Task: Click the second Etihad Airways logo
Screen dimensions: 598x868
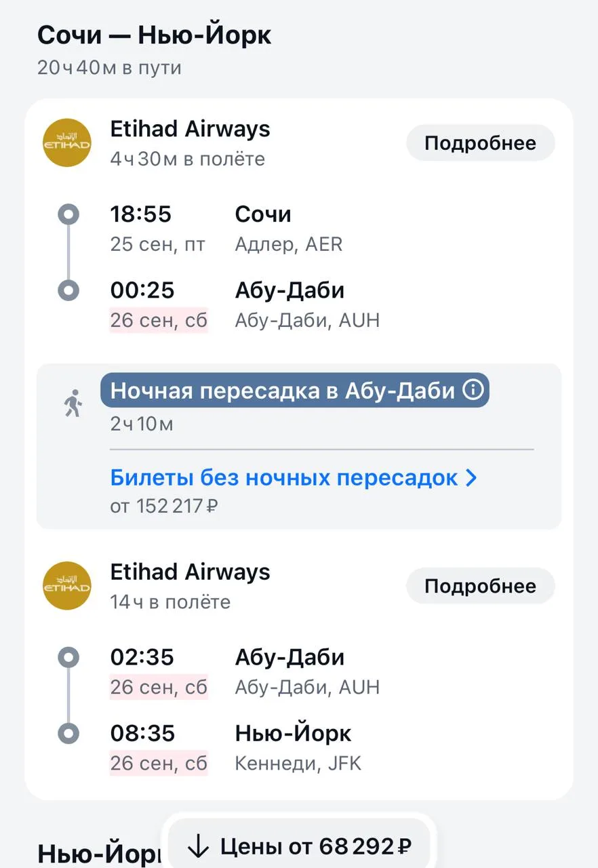Action: coord(67,586)
